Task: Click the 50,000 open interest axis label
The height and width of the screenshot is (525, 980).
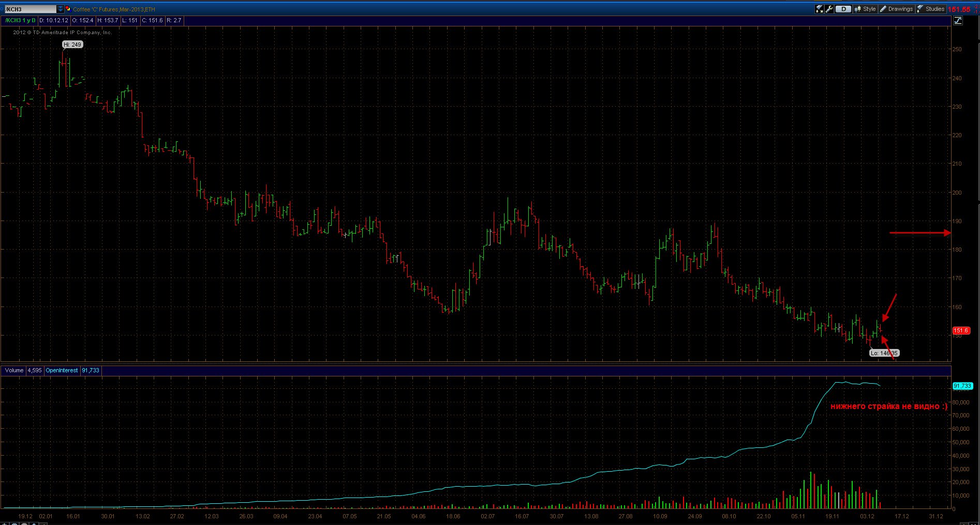Action: [961, 442]
